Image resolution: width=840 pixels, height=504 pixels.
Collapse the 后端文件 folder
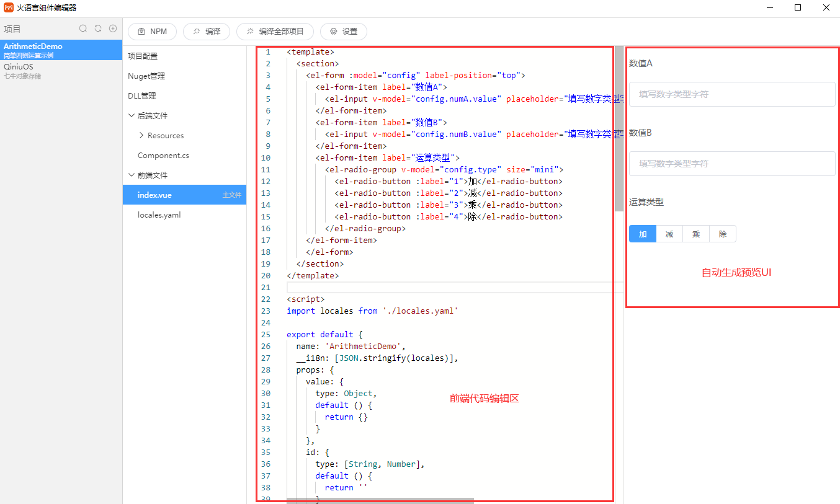tap(132, 116)
